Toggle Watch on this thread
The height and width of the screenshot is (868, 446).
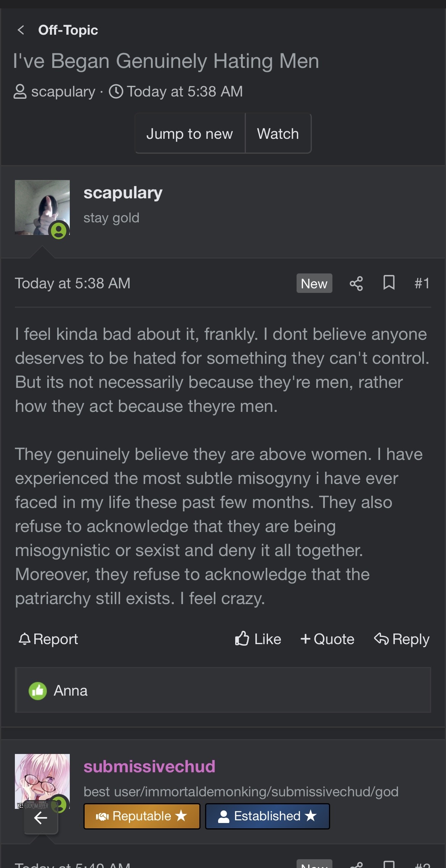click(x=278, y=134)
